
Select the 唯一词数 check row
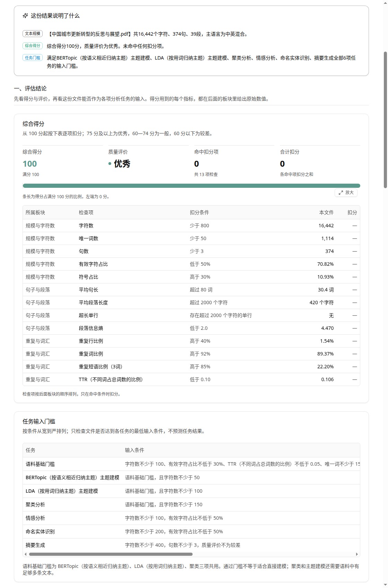191,238
